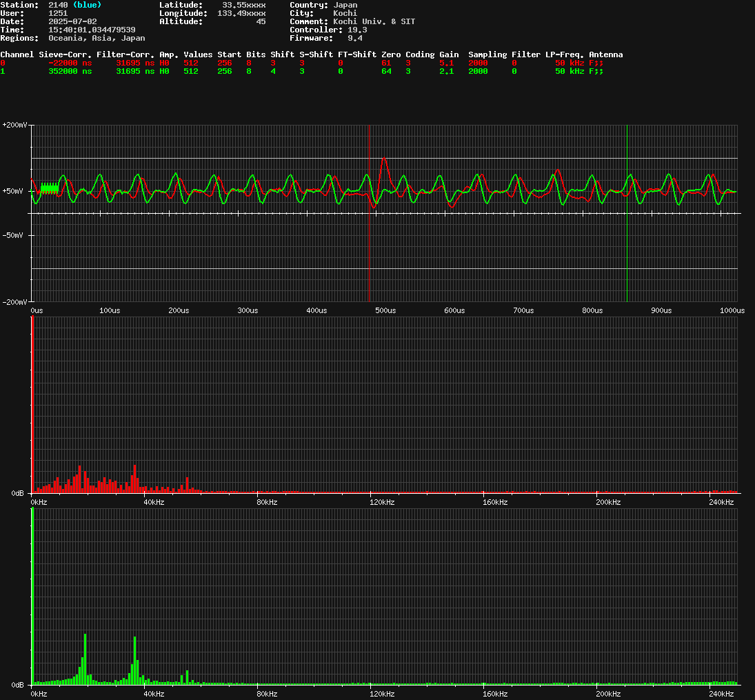
Task: Click the green block marker at waveform start
Action: pyautogui.click(x=50, y=188)
